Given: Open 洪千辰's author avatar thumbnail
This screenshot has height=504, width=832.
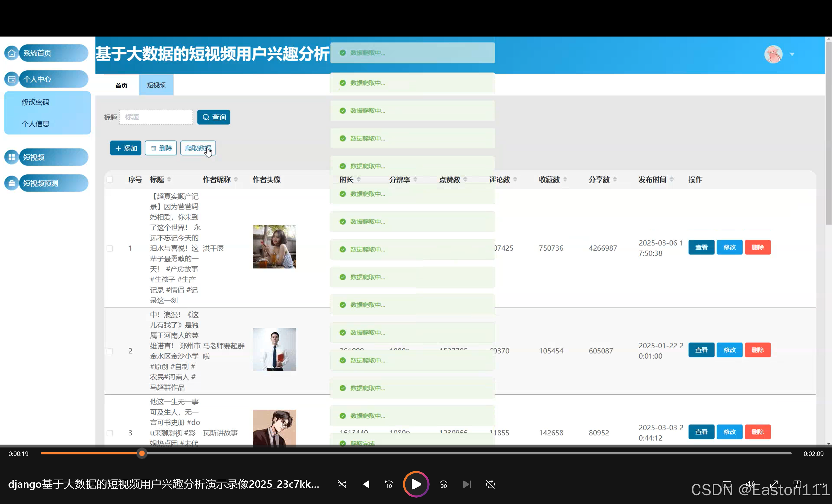Looking at the screenshot, I should [274, 247].
